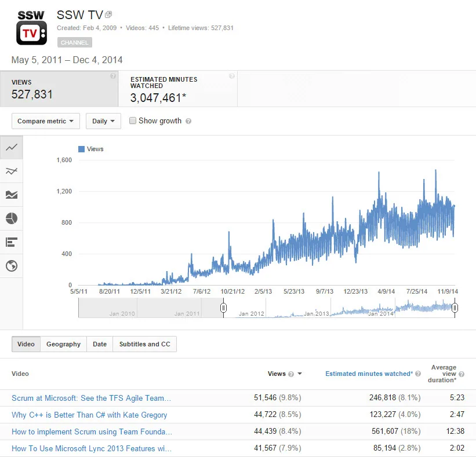
Task: Open Why C++ is Better Than C# video
Action: click(x=89, y=415)
